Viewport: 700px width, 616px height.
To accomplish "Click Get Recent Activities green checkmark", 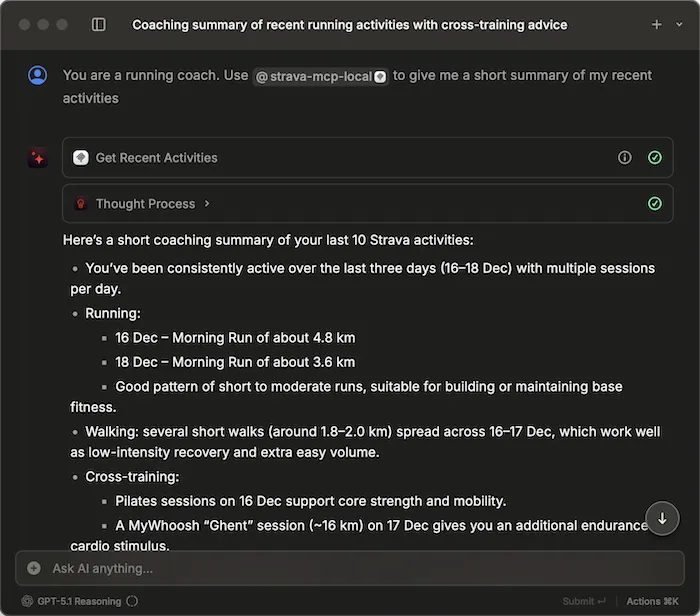I will pyautogui.click(x=654, y=158).
